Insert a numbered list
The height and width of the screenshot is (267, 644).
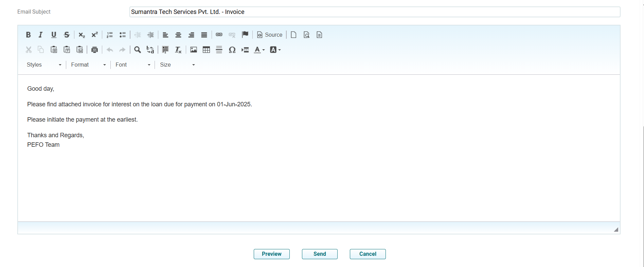(110, 35)
